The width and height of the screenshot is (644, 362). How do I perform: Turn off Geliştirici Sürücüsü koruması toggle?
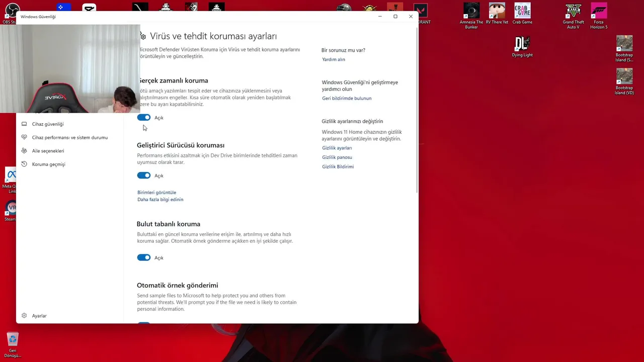[x=144, y=175]
